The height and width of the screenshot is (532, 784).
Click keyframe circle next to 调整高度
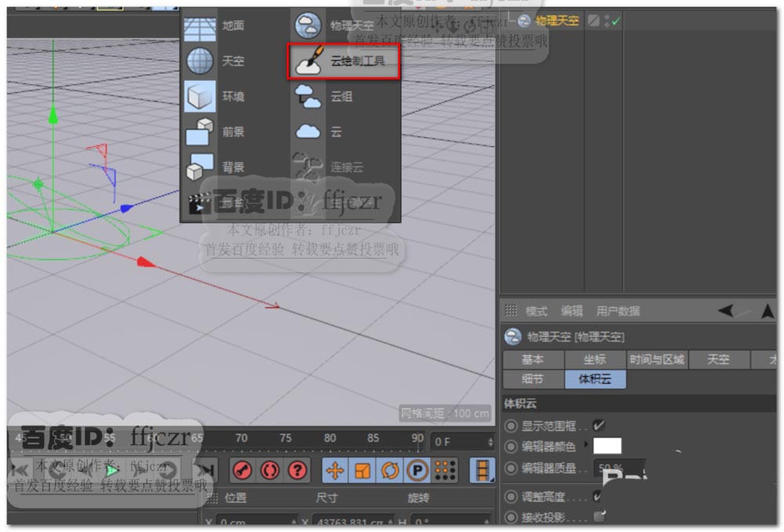click(510, 497)
